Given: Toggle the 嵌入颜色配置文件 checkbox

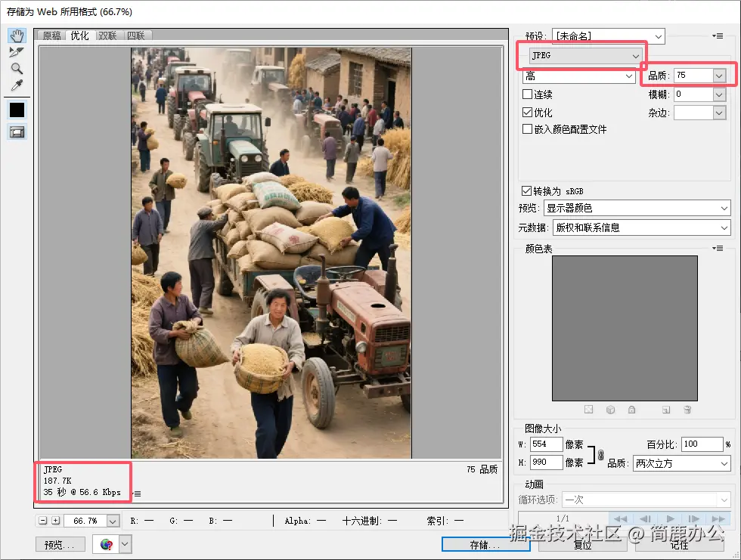Looking at the screenshot, I should [528, 129].
